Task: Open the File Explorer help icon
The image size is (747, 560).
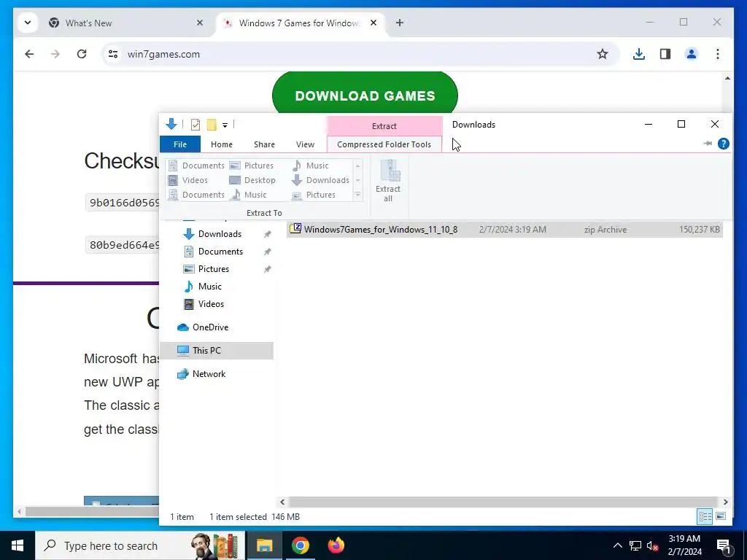Action: pyautogui.click(x=723, y=144)
